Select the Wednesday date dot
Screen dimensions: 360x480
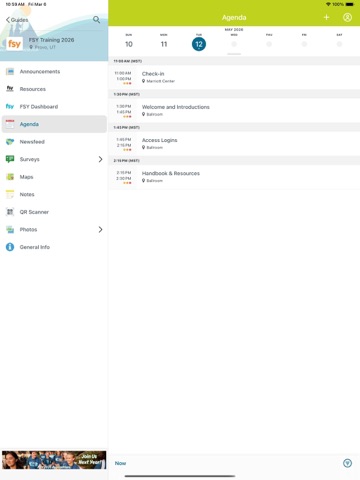click(234, 44)
